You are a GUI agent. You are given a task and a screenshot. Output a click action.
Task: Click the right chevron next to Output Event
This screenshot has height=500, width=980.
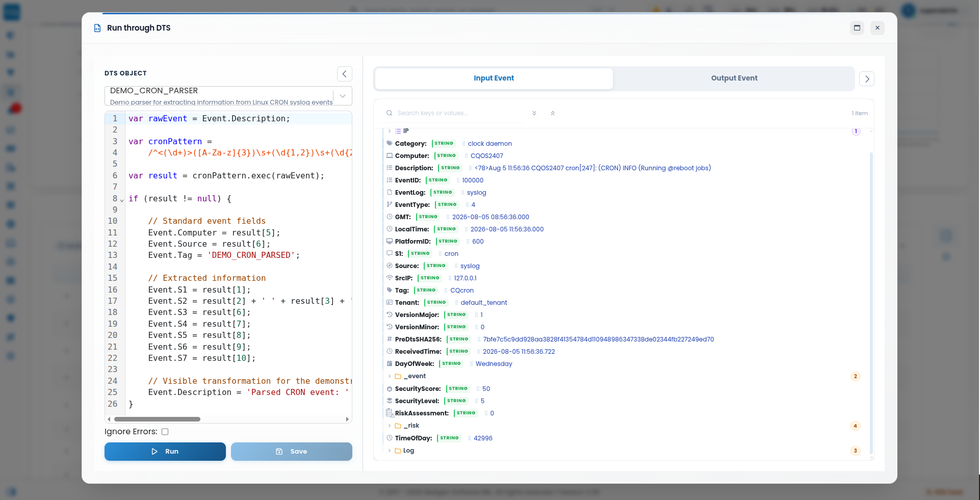click(867, 79)
